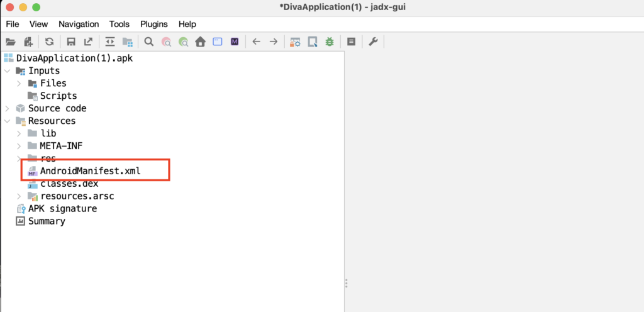Navigate forward with the right arrow

[x=273, y=42]
